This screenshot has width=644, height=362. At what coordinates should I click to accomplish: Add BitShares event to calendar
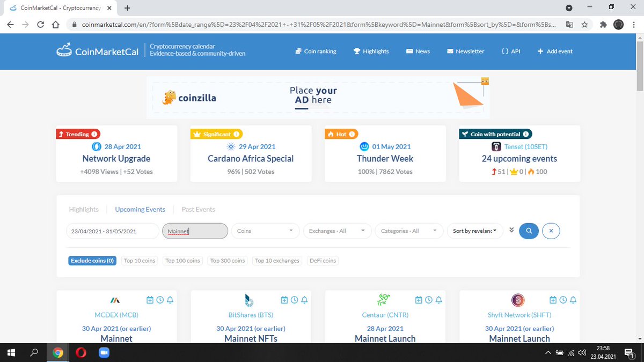point(284,300)
